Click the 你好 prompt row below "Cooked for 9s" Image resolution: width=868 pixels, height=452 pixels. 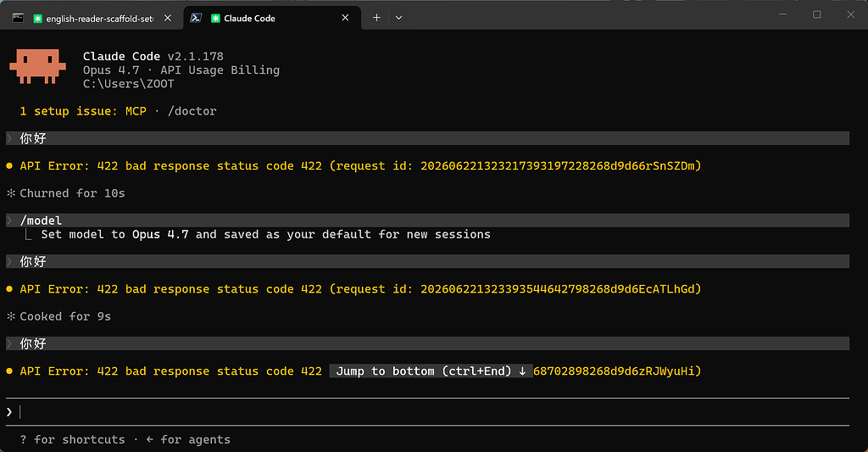point(427,343)
